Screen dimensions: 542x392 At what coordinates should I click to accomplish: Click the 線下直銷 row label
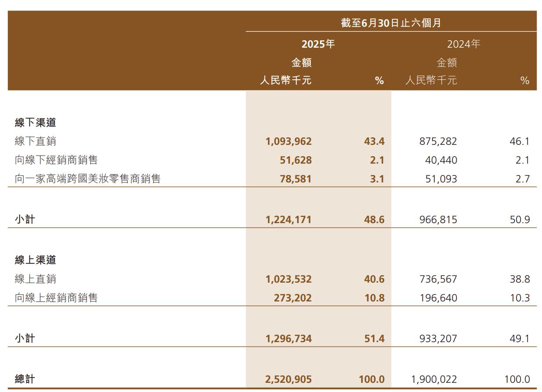35,141
